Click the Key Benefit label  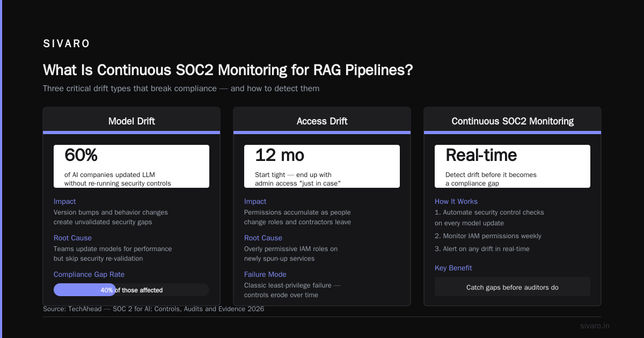[453, 268]
